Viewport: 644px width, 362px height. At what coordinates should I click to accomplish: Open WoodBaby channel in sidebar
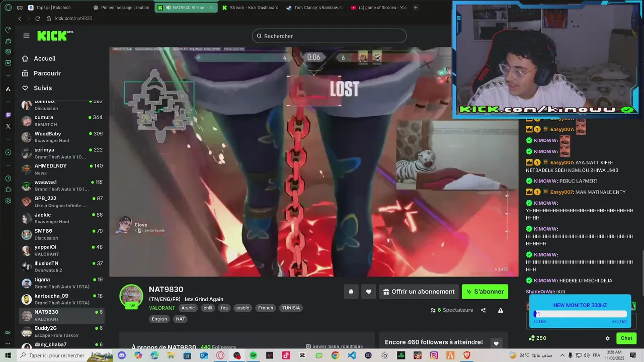pos(62,137)
